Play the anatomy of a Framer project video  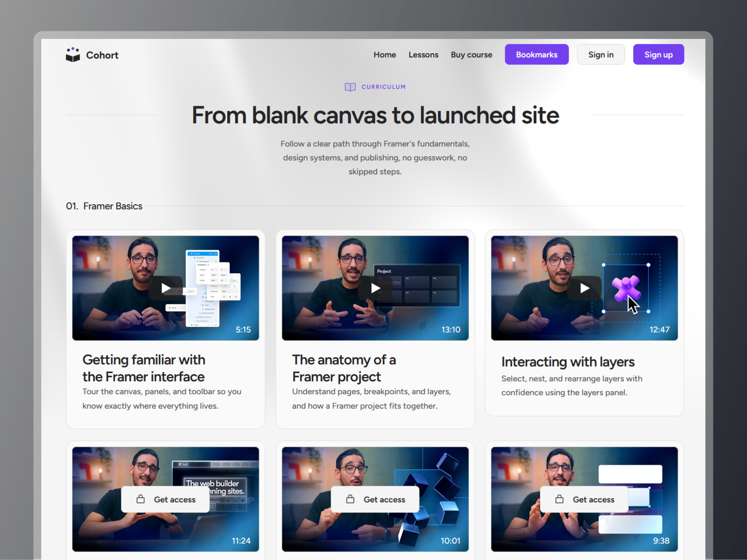point(375,288)
